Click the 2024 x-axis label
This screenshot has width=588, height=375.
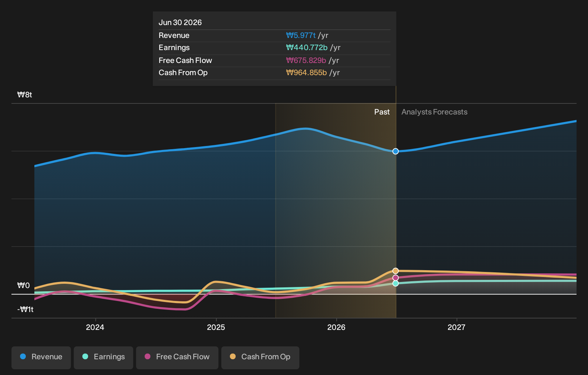point(95,327)
